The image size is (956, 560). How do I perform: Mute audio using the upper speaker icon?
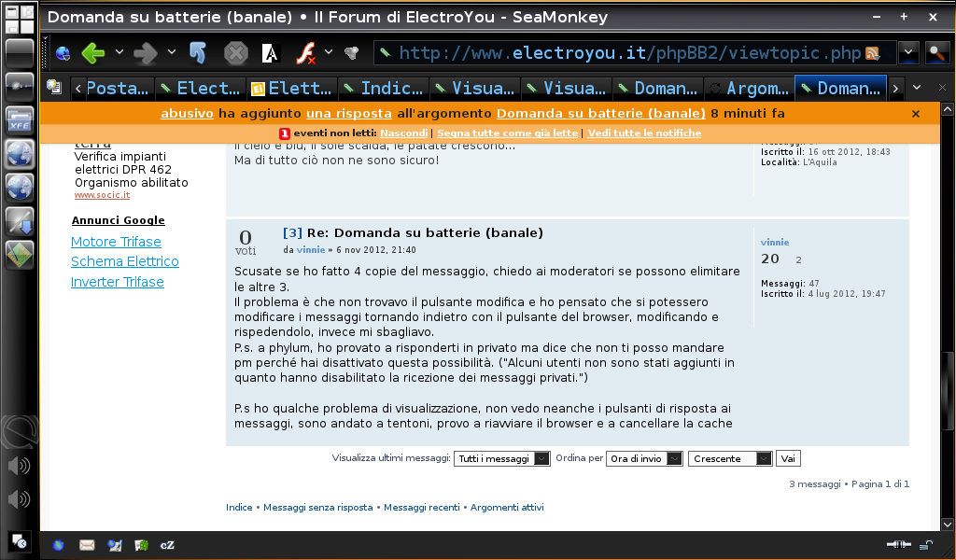(x=19, y=464)
